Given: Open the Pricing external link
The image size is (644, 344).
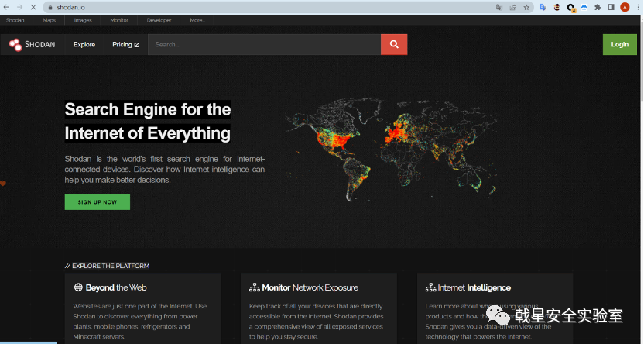Looking at the screenshot, I should coord(125,44).
